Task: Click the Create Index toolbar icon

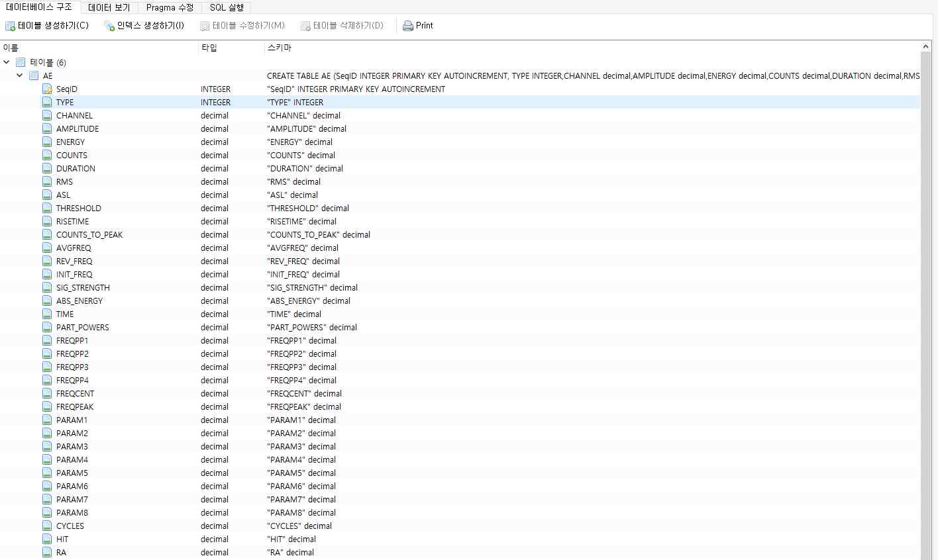Action: [109, 26]
